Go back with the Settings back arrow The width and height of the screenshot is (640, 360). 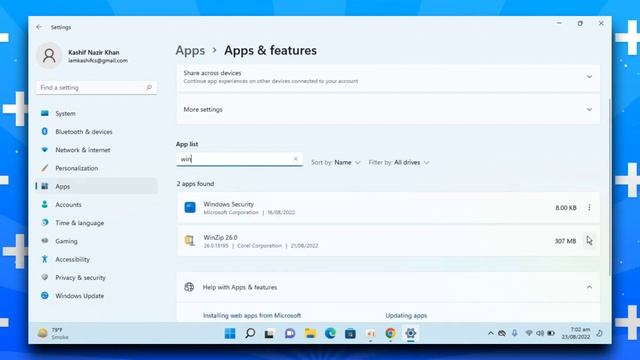pyautogui.click(x=39, y=27)
